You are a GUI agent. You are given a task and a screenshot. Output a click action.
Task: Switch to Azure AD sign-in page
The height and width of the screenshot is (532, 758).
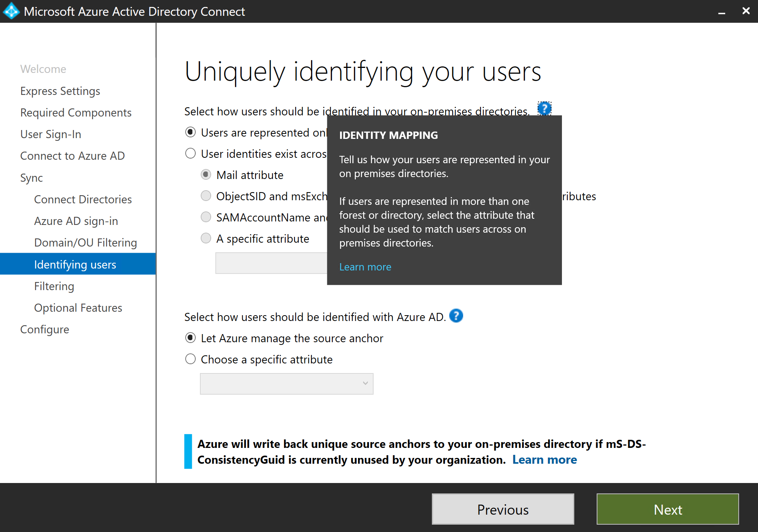pos(76,221)
